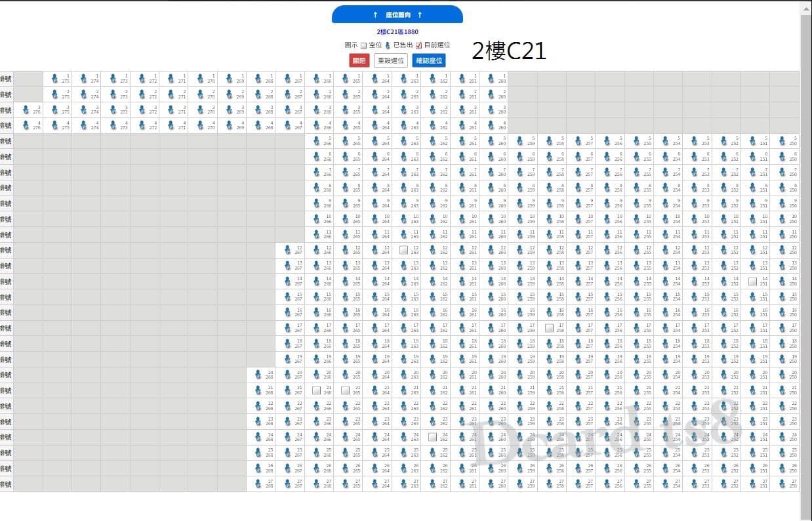
Task: Click sold seat row 3 number 268
Action: [259, 110]
